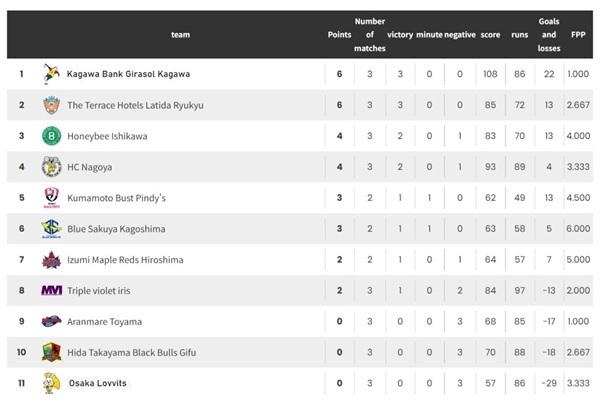Screen dimensions: 600x403
Task: Click the 'Number of matches' column header
Action: 370,34
